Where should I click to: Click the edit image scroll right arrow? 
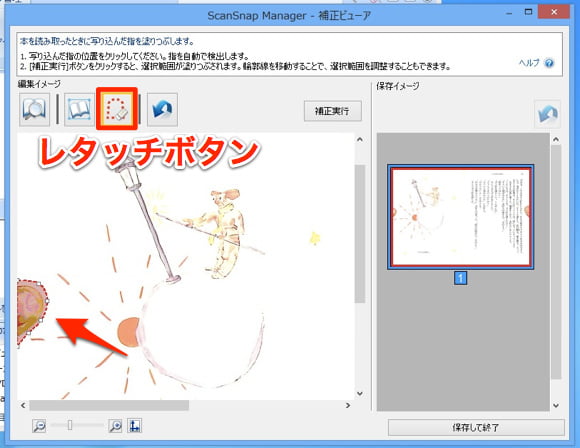(348, 405)
